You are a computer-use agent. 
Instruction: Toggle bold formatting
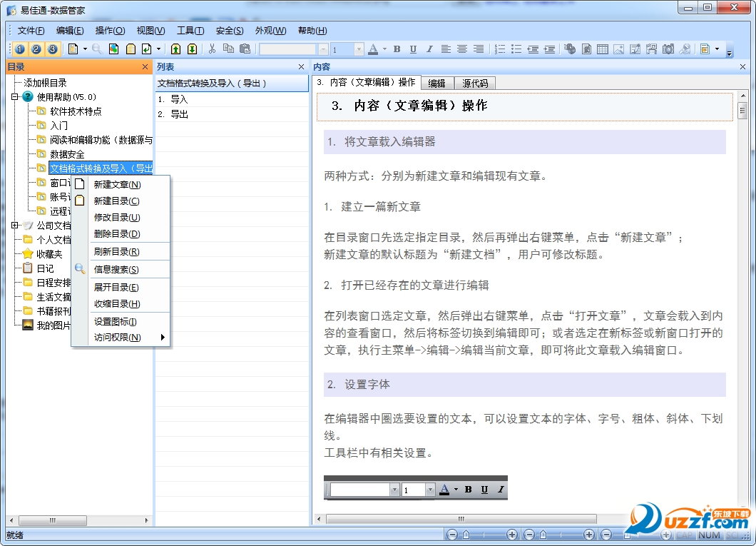(397, 49)
